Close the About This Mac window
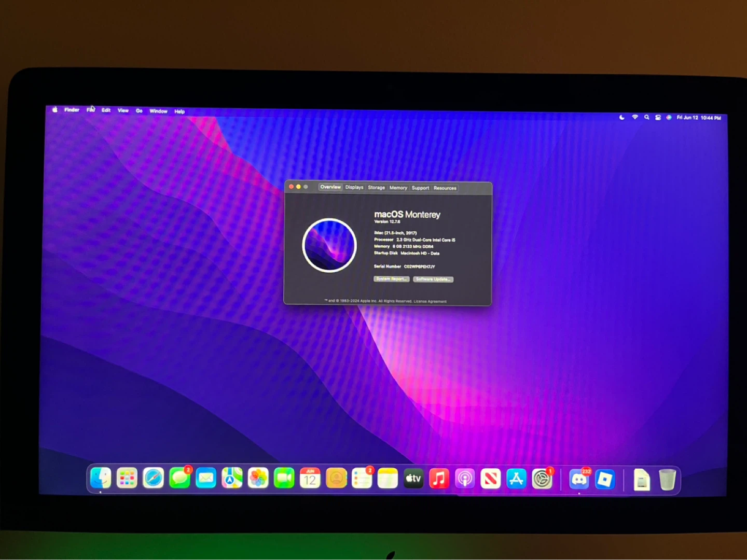Image resolution: width=747 pixels, height=560 pixels. pos(291,187)
